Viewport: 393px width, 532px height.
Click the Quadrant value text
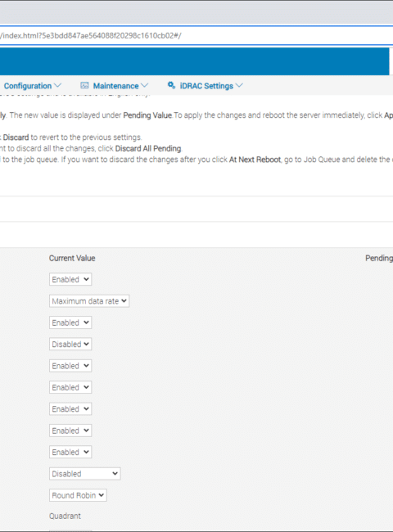[x=65, y=516]
